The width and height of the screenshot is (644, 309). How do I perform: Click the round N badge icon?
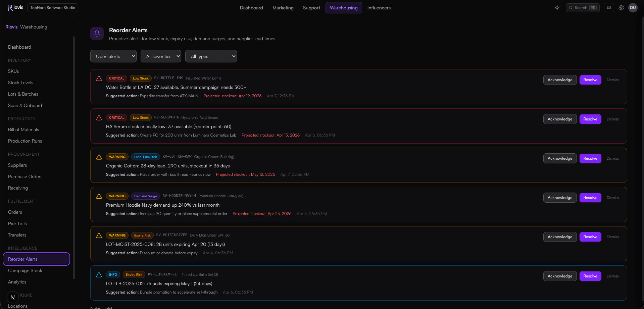pyautogui.click(x=13, y=297)
